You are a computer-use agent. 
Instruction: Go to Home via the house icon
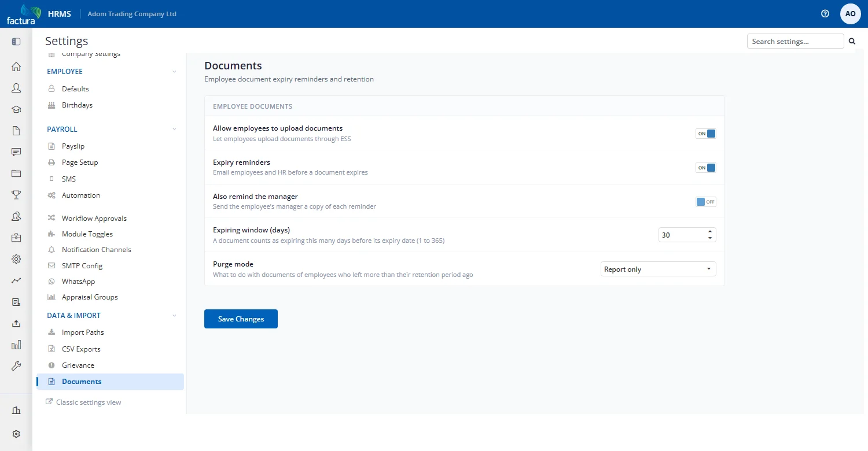pos(16,66)
